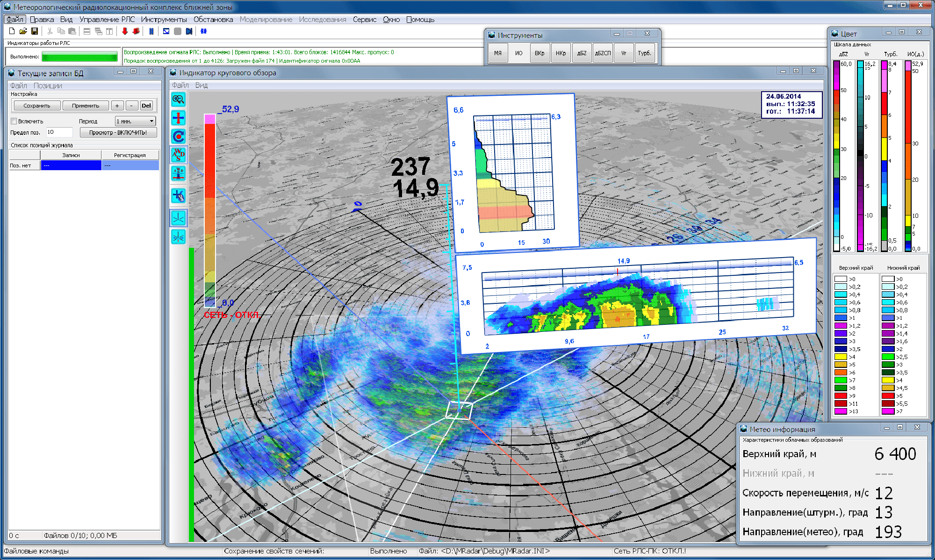
Task: Click the tile windows vertically icon
Action: pos(109,31)
